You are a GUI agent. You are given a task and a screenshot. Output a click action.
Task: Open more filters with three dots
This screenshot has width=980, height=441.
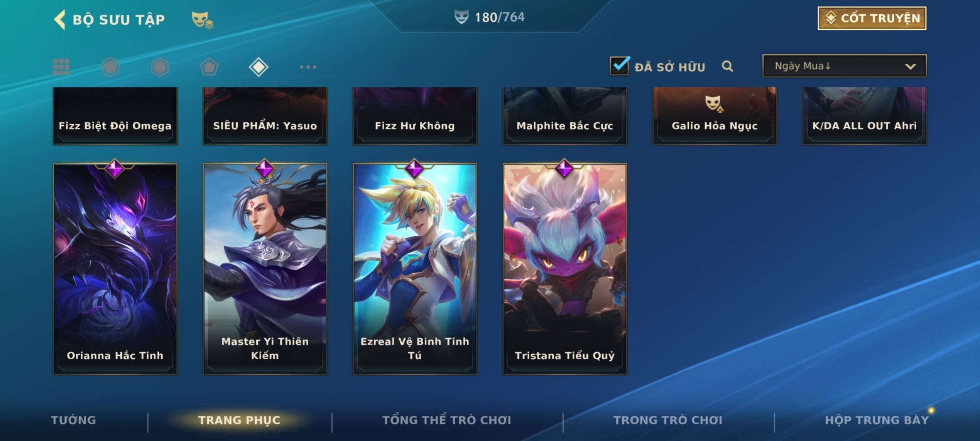pyautogui.click(x=308, y=67)
